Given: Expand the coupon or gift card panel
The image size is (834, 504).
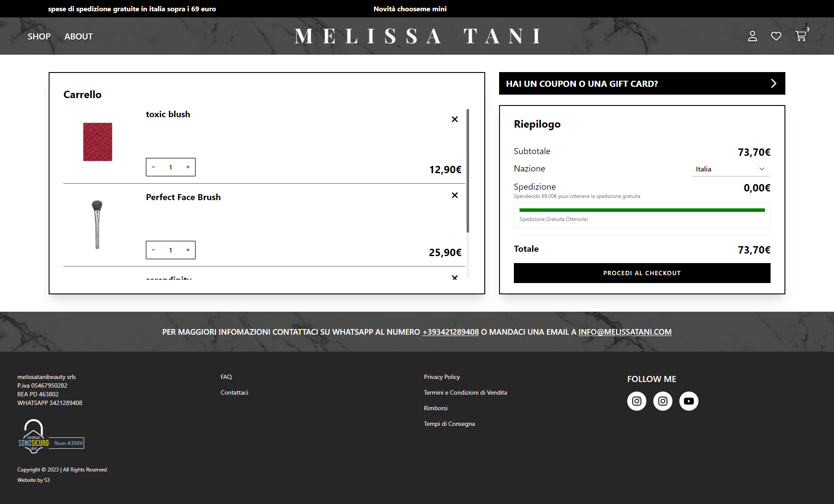Looking at the screenshot, I should point(642,83).
